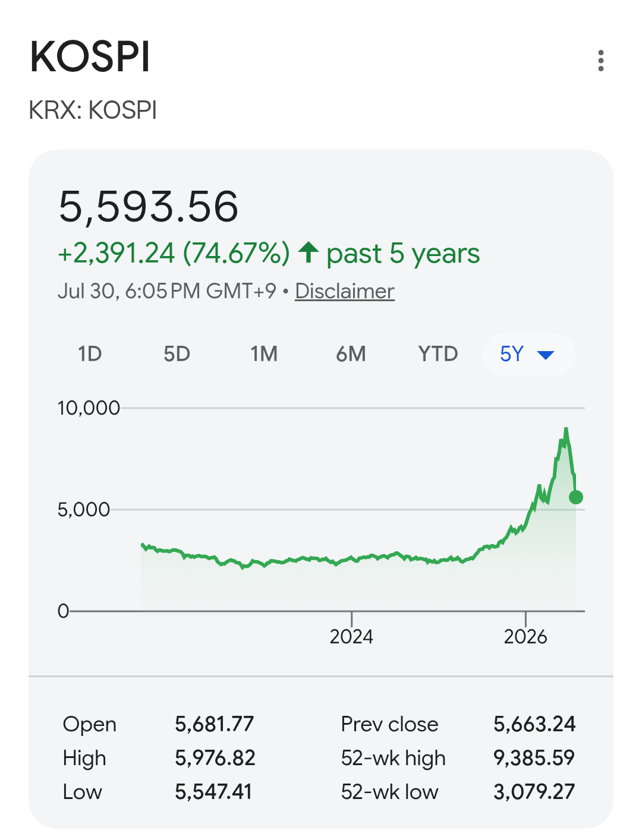This screenshot has height=840, width=642.
Task: Expand the 5Y range dropdown arrow
Action: click(x=545, y=355)
